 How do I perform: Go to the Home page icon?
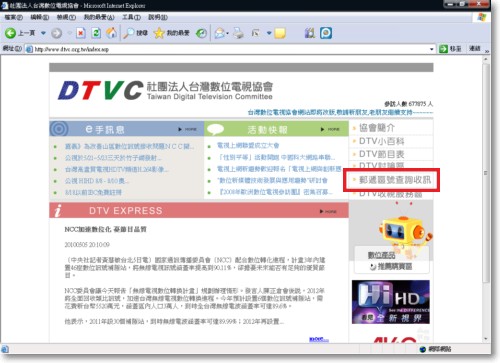[x=112, y=33]
